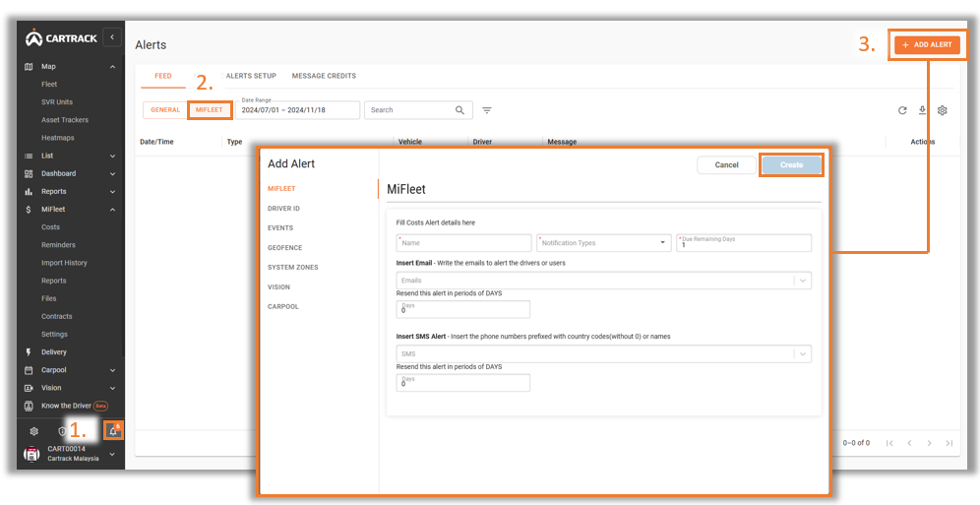Open the filter list icon
The width and height of the screenshot is (980, 505).
pos(487,110)
